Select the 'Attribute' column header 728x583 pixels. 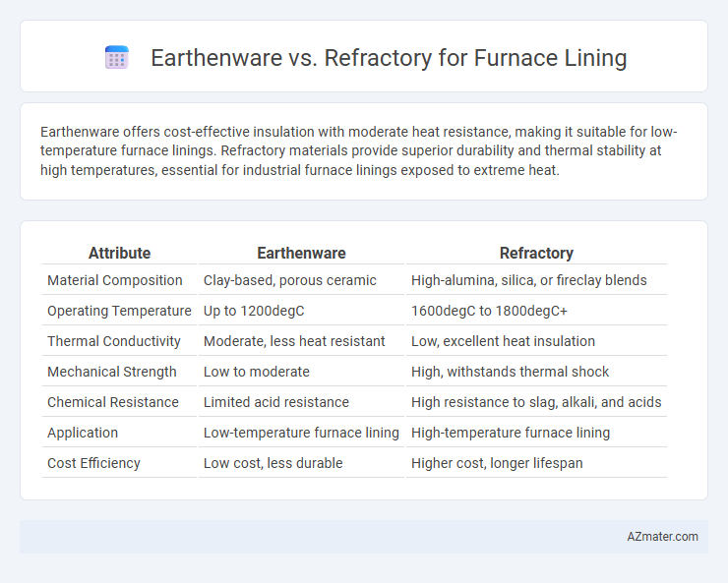coord(119,253)
